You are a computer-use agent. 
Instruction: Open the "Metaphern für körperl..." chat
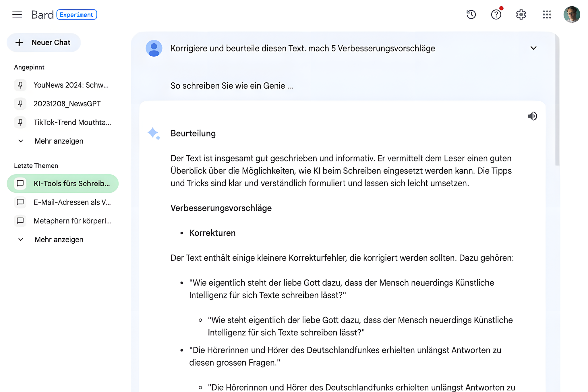[x=72, y=221]
